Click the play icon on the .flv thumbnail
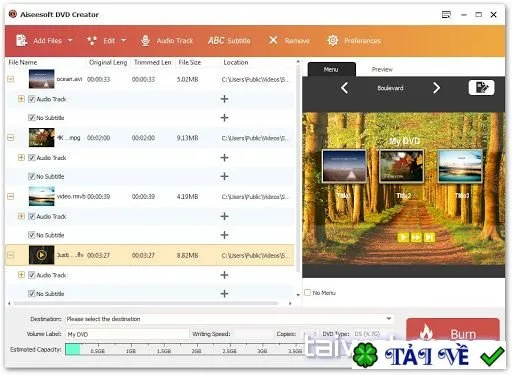This screenshot has height=375, width=512. (41, 255)
